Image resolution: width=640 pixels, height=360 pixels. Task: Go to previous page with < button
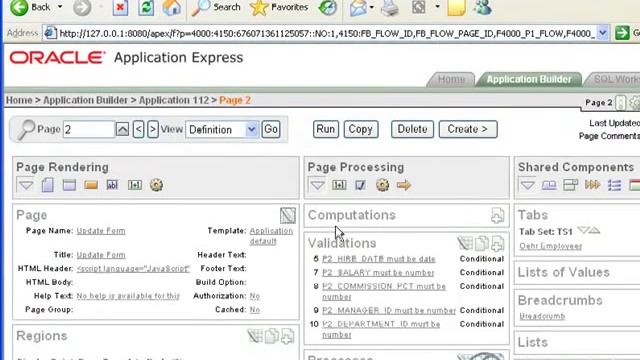click(138, 129)
